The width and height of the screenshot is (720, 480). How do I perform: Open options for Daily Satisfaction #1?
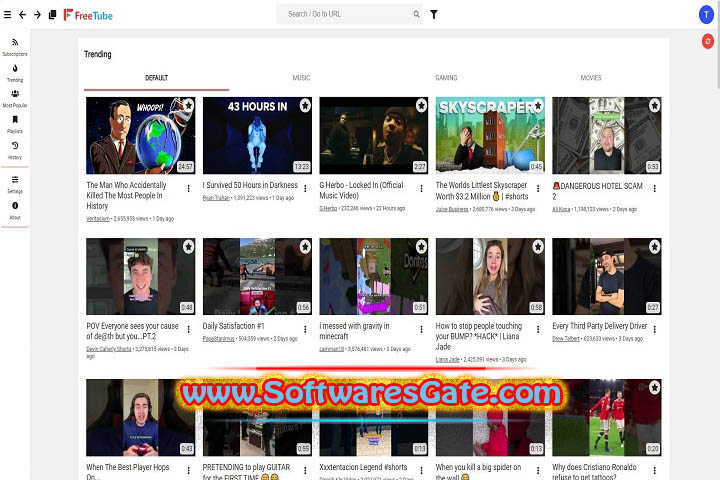point(305,329)
